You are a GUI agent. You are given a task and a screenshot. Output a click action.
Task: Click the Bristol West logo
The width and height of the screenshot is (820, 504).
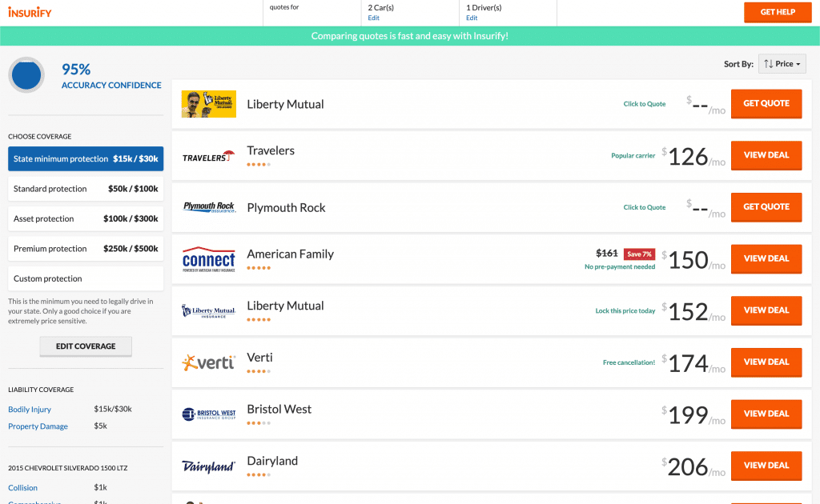coord(209,414)
